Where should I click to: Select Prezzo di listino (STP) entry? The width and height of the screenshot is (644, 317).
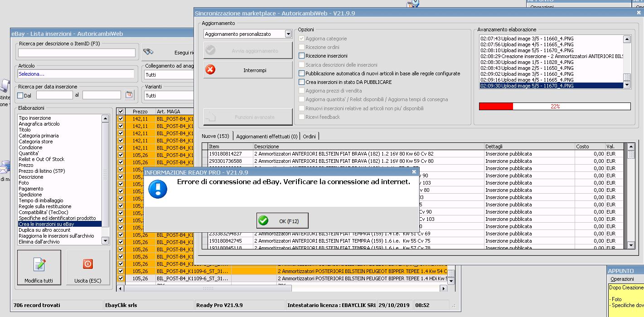pyautogui.click(x=42, y=171)
